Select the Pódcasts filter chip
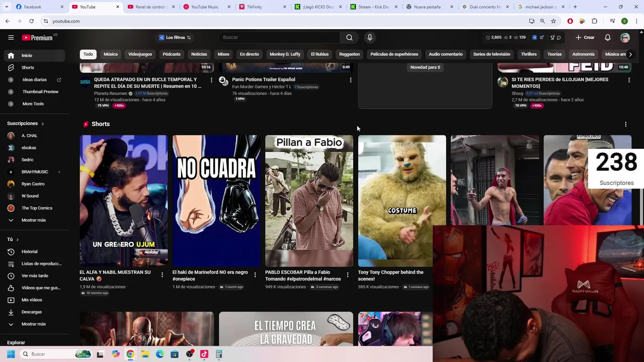 pyautogui.click(x=172, y=54)
